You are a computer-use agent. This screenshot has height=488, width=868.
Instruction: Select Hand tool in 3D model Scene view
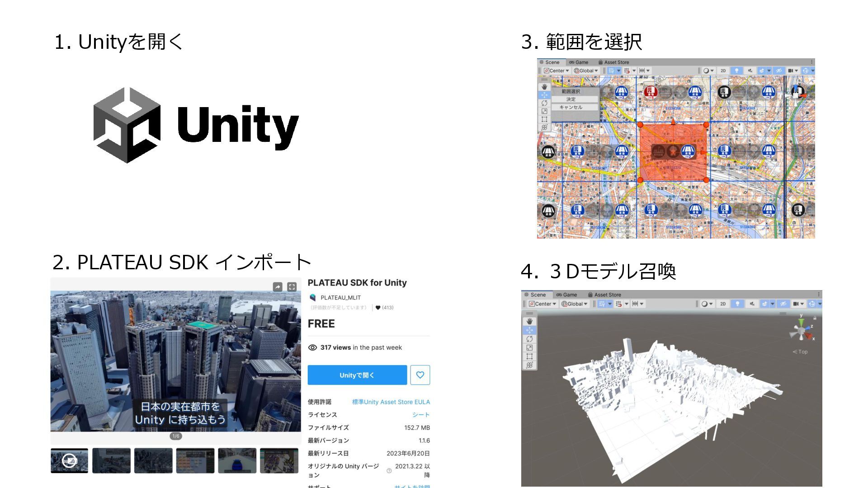pos(529,321)
